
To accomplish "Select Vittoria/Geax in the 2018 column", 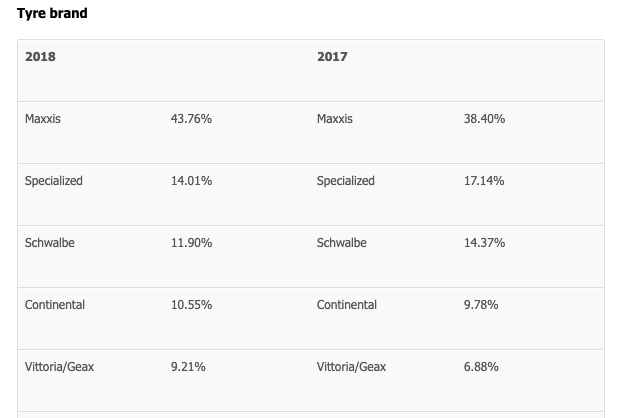I will tap(60, 367).
